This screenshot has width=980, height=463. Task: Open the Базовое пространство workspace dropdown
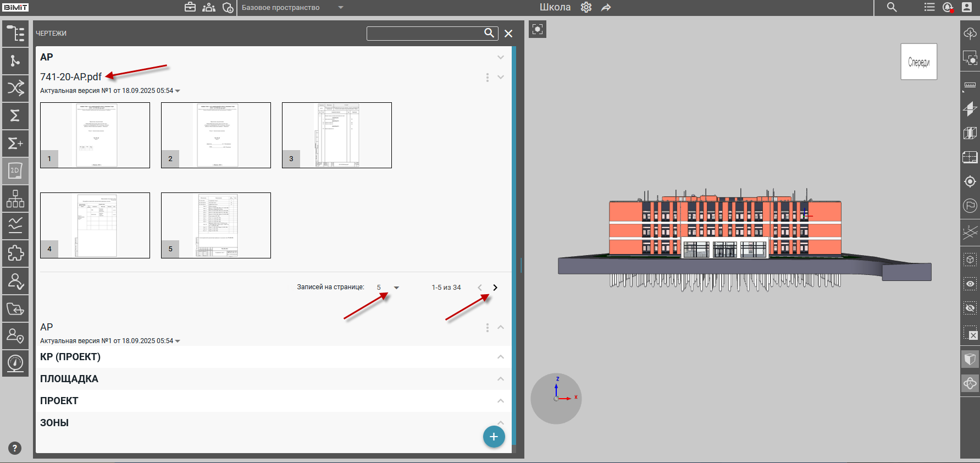pyautogui.click(x=292, y=8)
